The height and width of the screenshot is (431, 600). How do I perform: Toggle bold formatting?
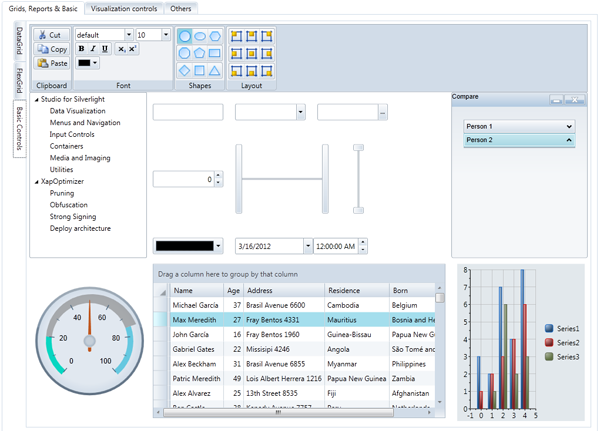point(81,49)
